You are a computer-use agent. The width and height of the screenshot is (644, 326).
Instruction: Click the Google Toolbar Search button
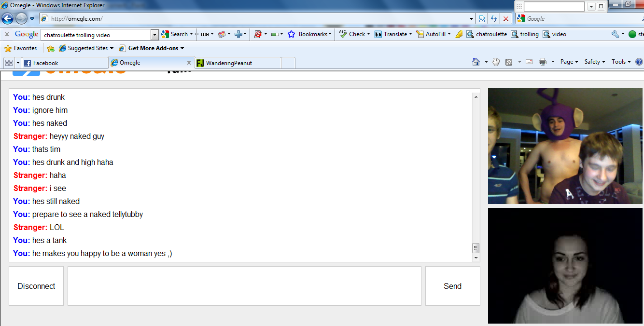175,34
